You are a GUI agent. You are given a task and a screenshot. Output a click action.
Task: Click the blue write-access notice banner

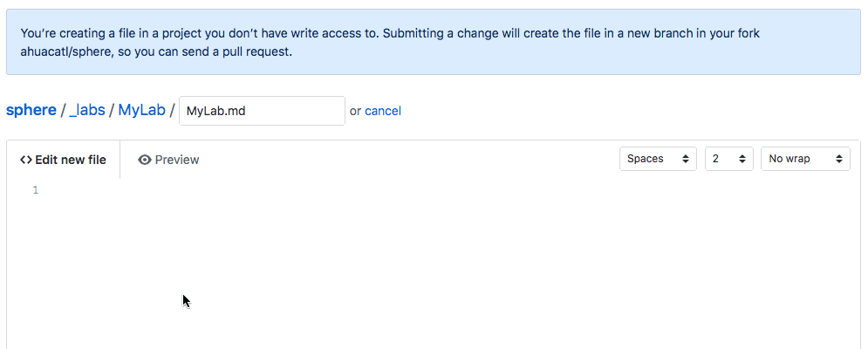click(434, 42)
